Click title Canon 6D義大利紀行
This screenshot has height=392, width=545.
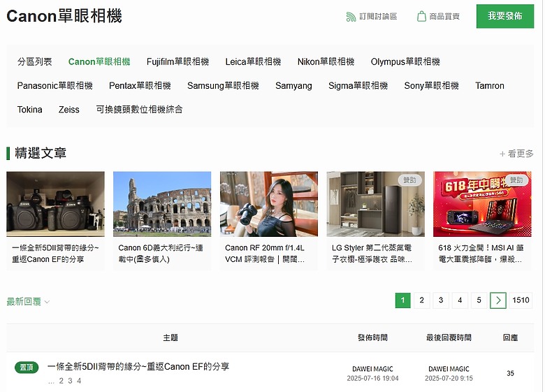(x=161, y=254)
